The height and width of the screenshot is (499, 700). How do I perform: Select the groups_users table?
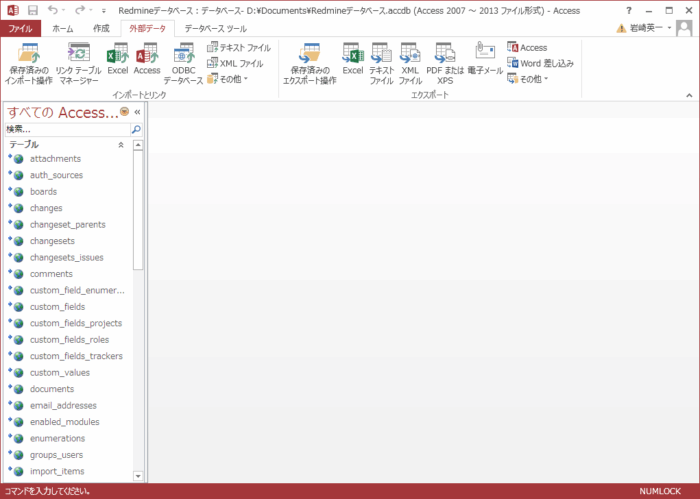coord(69,455)
